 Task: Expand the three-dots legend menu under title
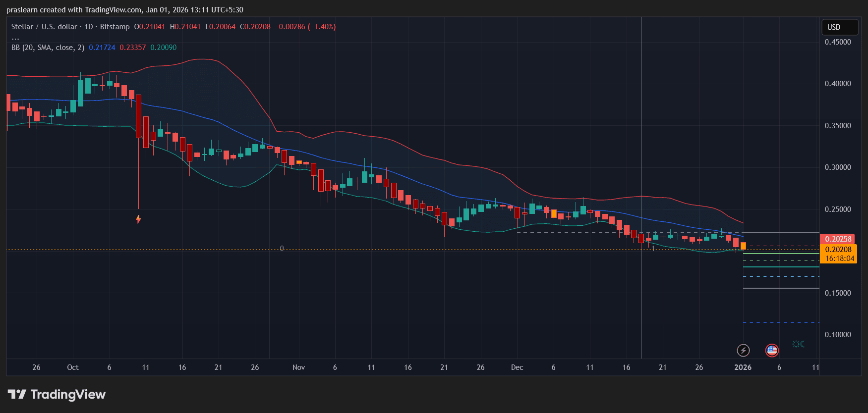15,38
